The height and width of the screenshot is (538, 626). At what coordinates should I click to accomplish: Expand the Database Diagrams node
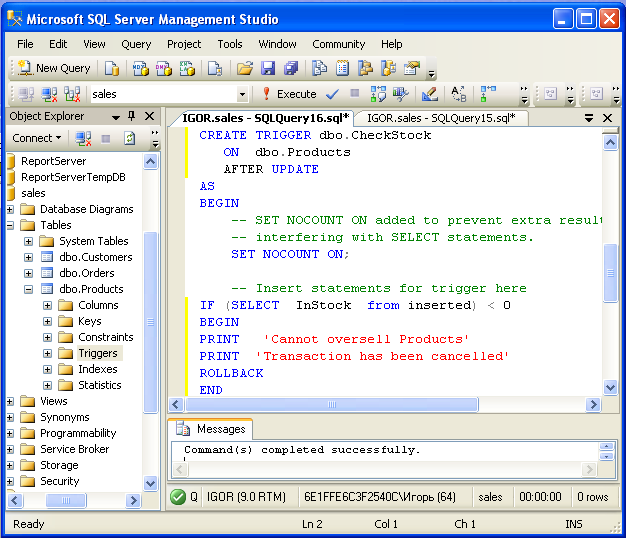click(10, 209)
